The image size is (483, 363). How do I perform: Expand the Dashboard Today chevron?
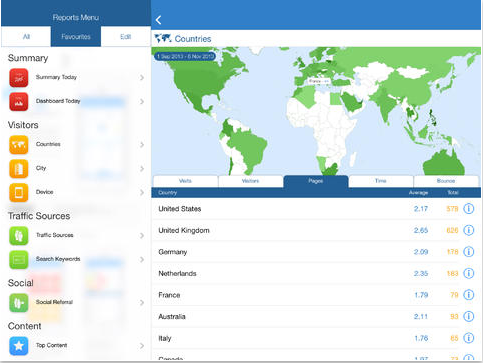(x=142, y=102)
